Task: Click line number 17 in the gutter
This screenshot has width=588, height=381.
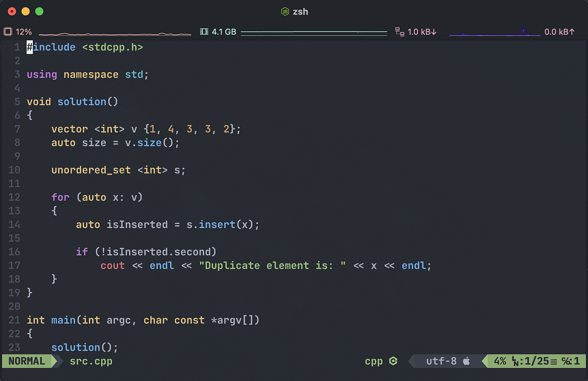Action: coord(14,265)
